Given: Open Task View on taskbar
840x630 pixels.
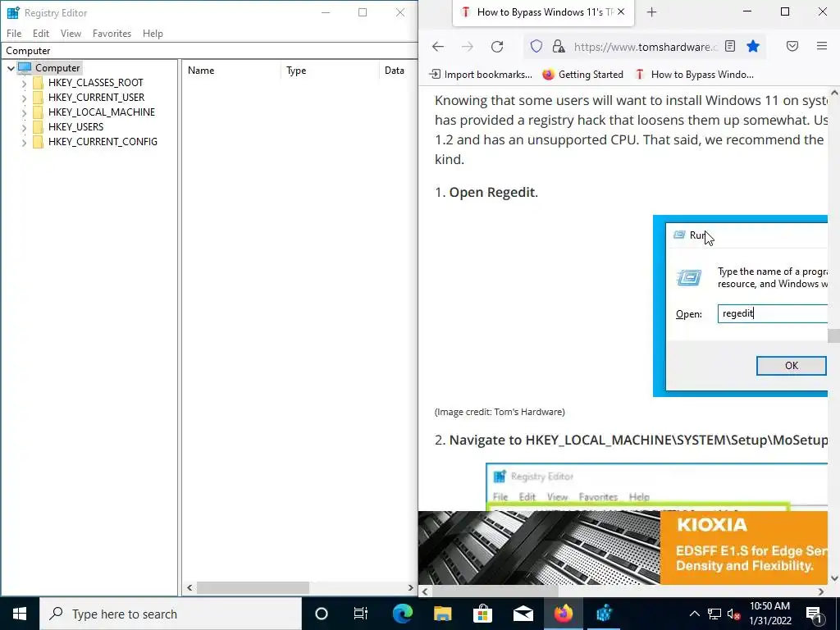Looking at the screenshot, I should [361, 614].
